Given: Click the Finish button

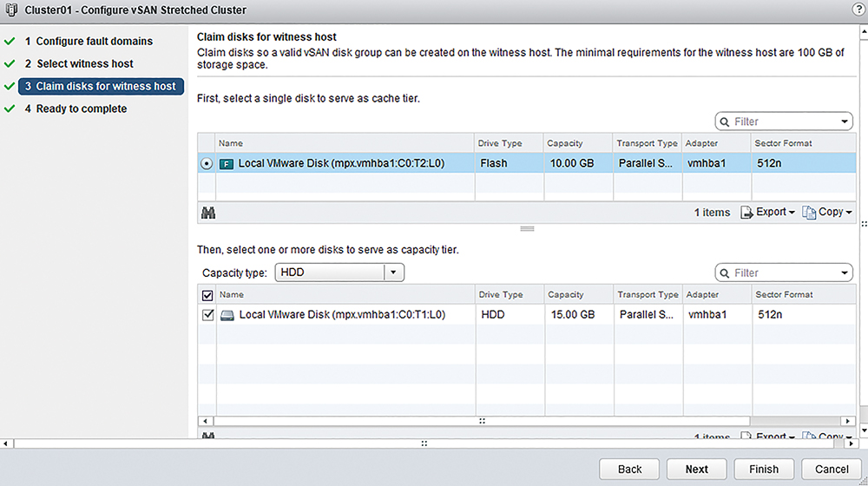Looking at the screenshot, I should (x=764, y=470).
